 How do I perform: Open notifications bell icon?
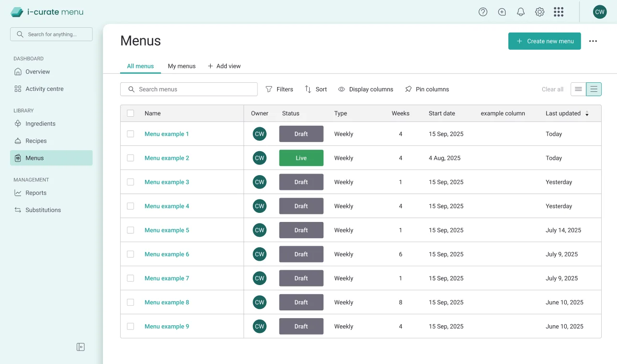tap(521, 12)
